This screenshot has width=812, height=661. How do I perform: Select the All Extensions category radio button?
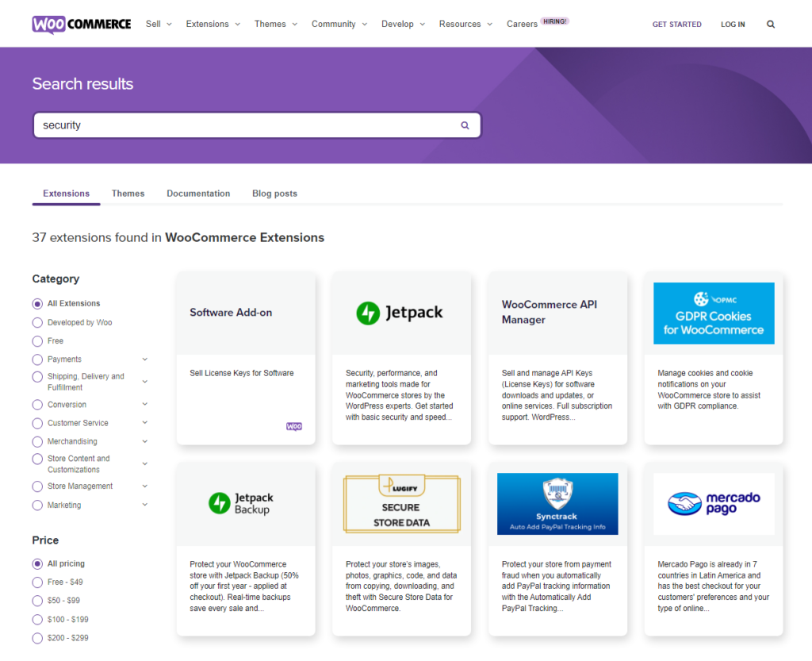pyautogui.click(x=37, y=304)
